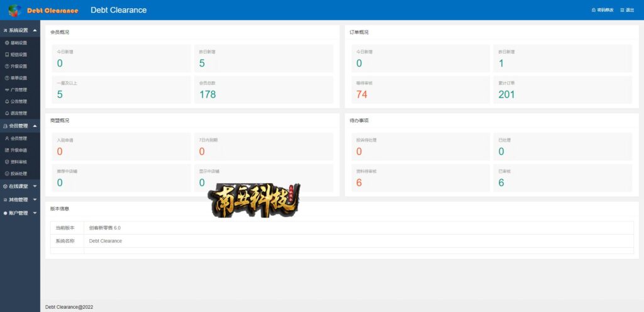
Task: Click the 等待审核 card showing 74
Action: [x=421, y=89]
